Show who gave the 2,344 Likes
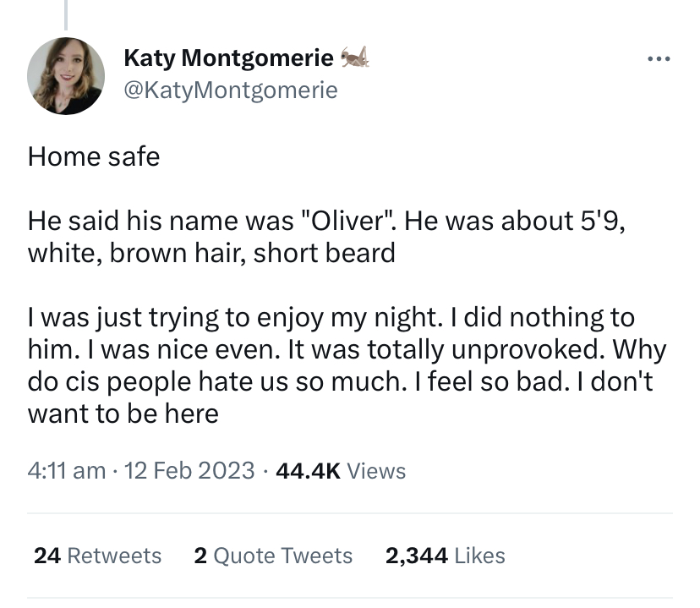This screenshot has width=700, height=608. pos(445,556)
